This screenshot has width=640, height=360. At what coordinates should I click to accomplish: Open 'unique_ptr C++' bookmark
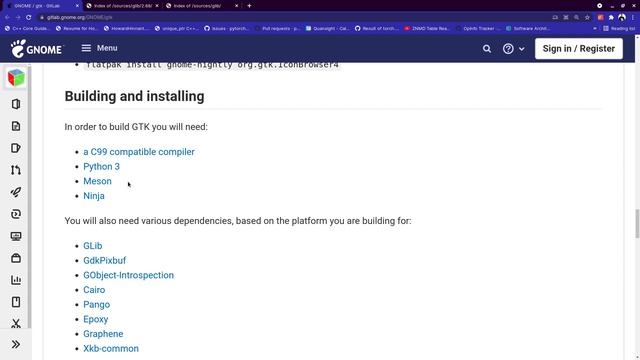coord(177,29)
